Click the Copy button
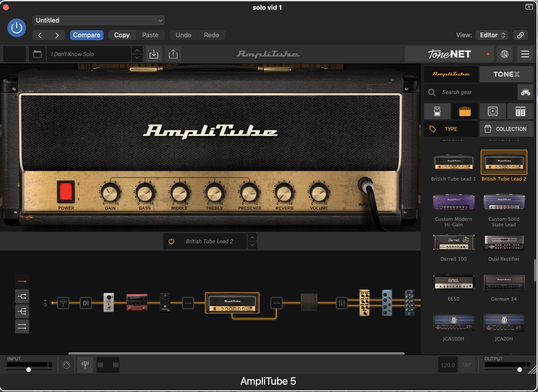 122,35
